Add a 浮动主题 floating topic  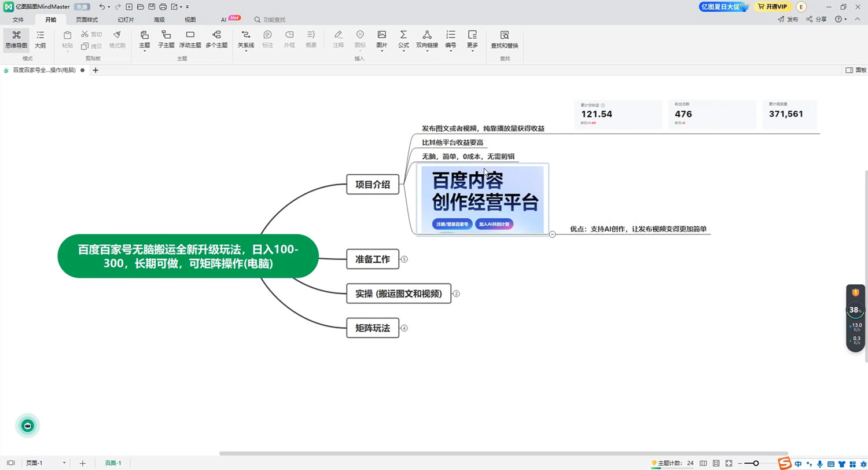(190, 41)
